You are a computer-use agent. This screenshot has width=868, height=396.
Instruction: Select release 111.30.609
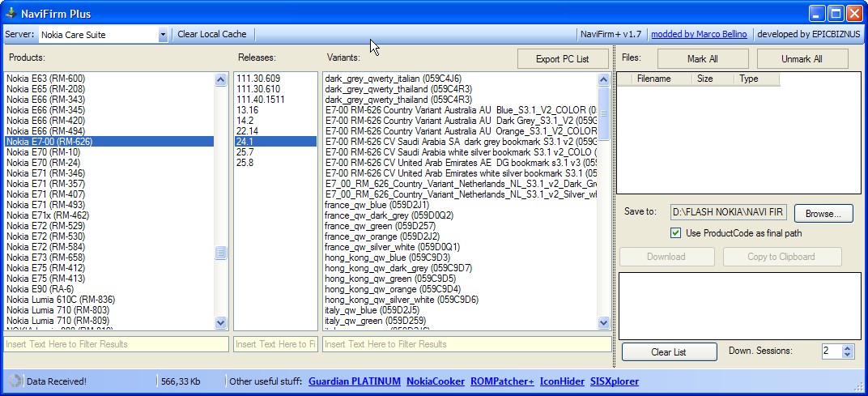tap(275, 79)
